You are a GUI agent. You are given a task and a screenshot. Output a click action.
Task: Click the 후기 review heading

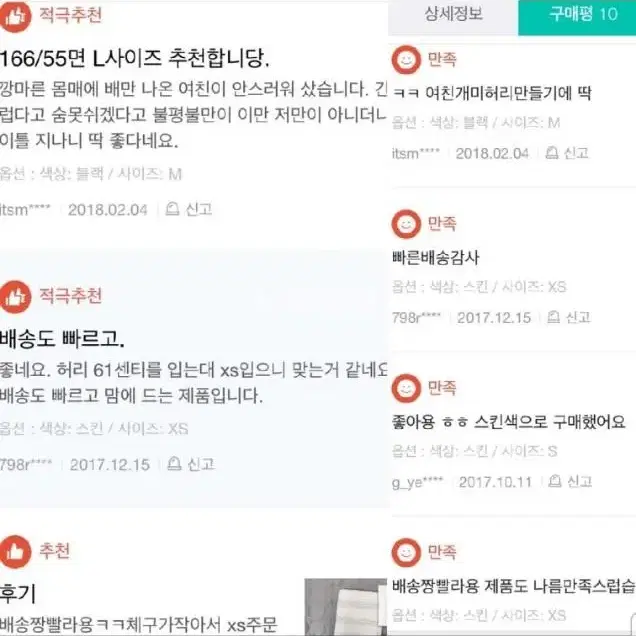(x=18, y=593)
